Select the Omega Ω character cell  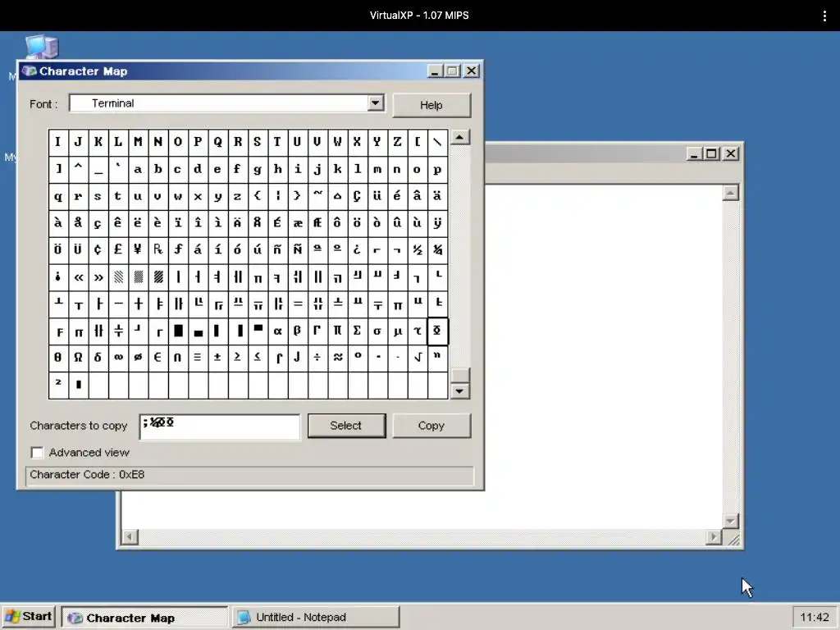click(x=78, y=358)
